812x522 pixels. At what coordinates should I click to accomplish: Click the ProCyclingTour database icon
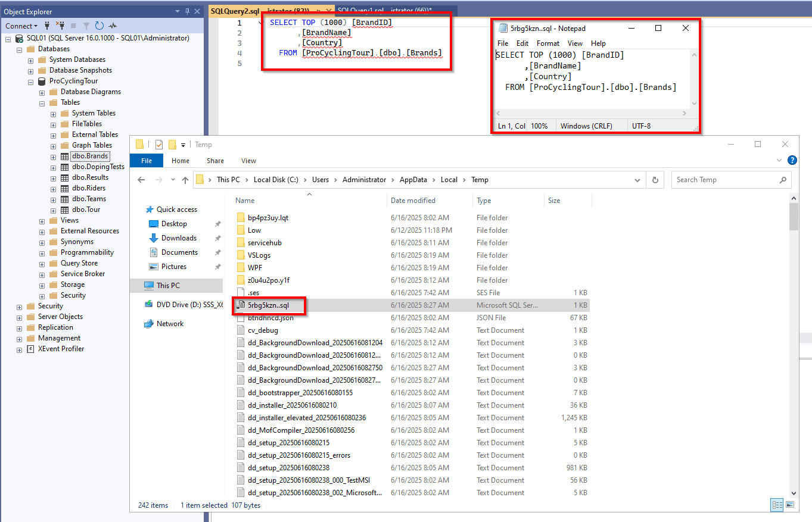point(42,81)
